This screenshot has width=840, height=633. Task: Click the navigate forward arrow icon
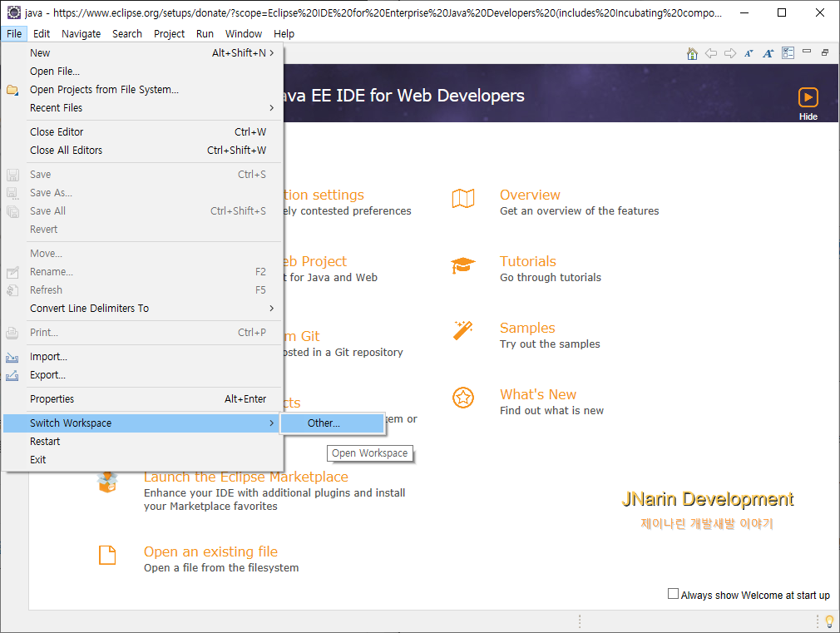(x=729, y=53)
